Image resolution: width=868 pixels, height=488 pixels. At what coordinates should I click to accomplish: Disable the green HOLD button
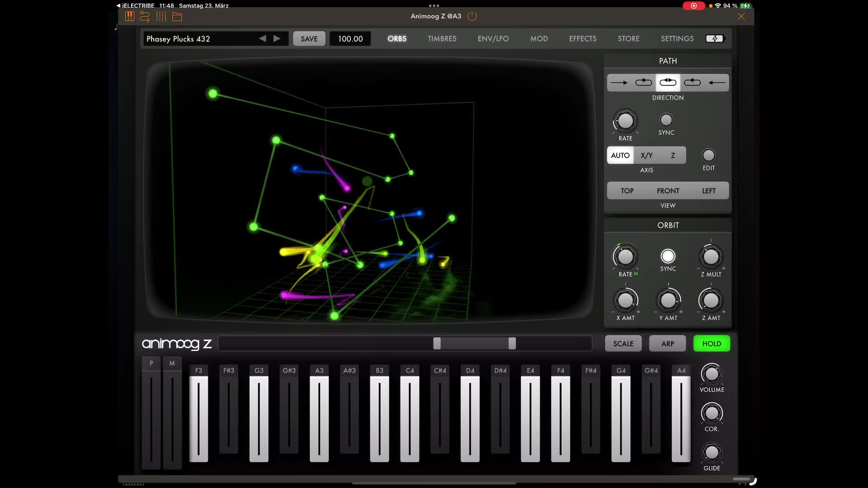pos(712,344)
